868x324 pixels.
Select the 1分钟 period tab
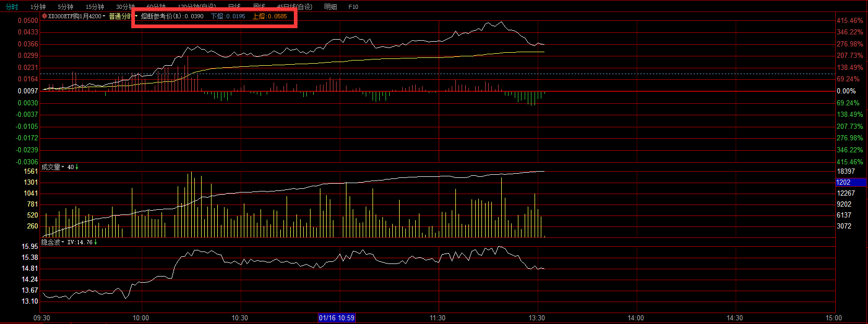coord(38,7)
